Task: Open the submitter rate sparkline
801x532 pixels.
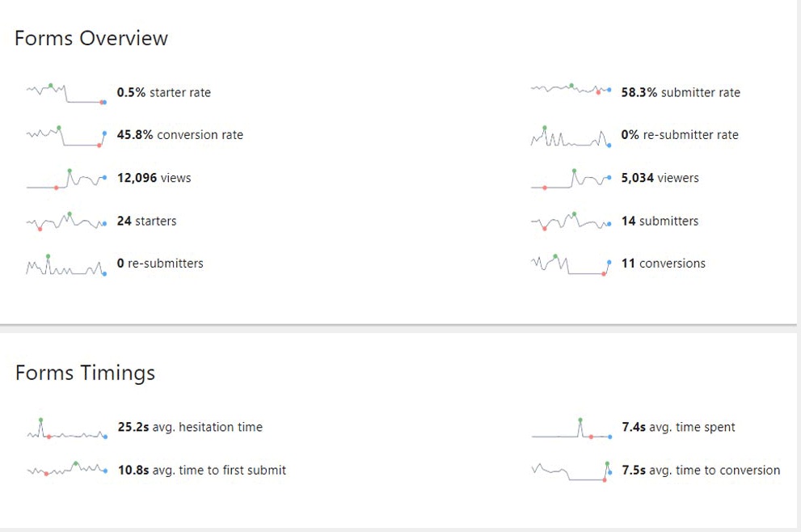Action: point(571,90)
